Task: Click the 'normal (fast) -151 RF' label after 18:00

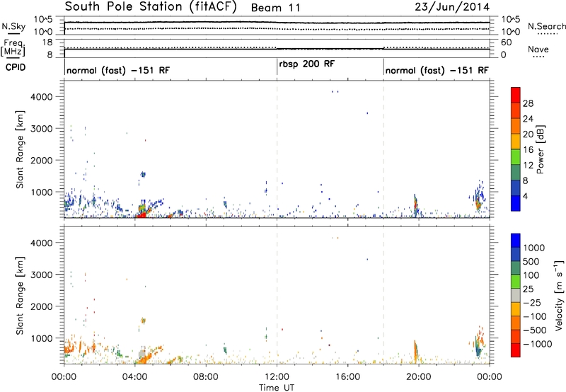Action: pos(437,70)
